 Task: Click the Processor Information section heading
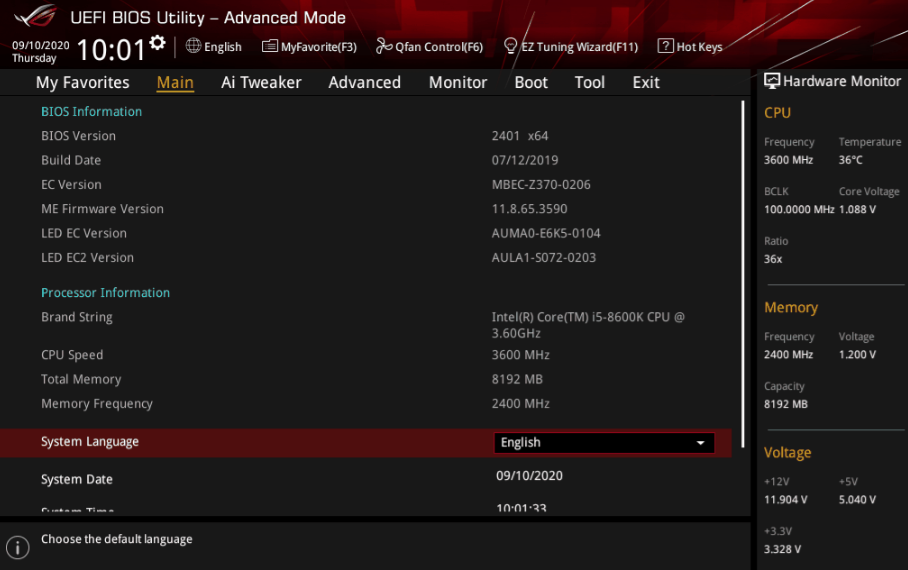click(x=105, y=293)
